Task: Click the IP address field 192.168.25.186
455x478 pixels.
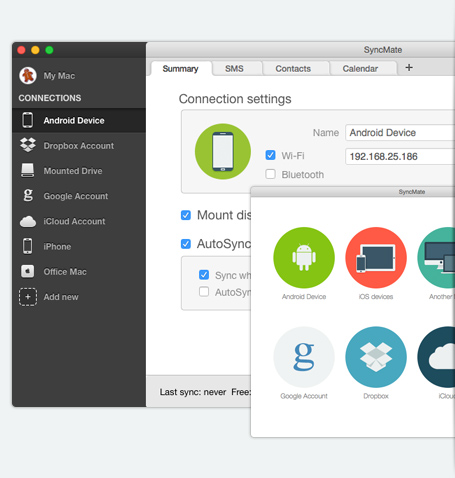Action: click(400, 156)
